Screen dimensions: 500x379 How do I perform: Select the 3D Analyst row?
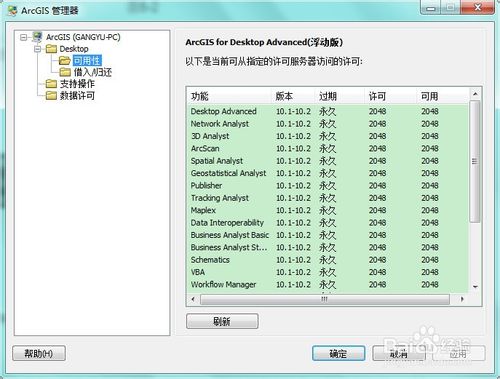tap(328, 136)
